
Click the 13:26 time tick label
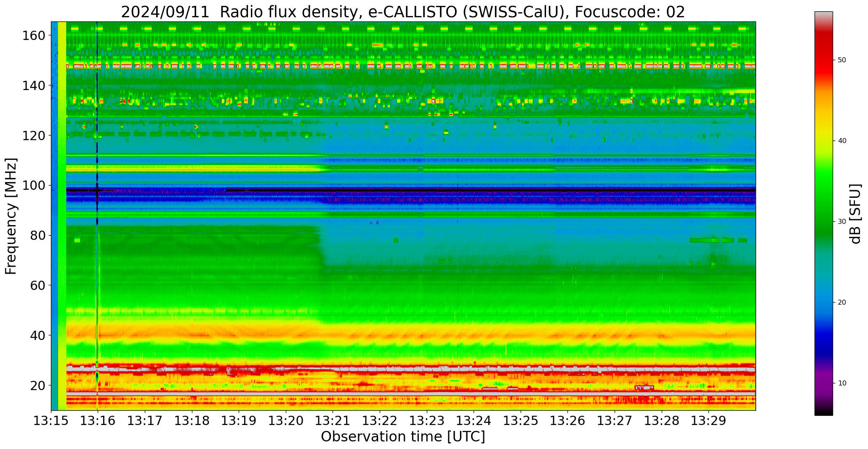tap(567, 420)
